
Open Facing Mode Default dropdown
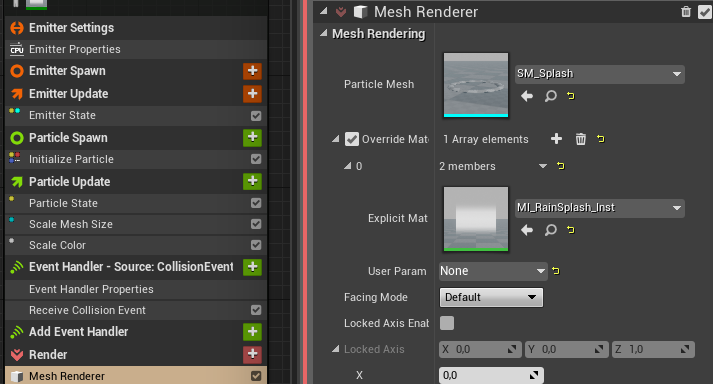(x=491, y=297)
